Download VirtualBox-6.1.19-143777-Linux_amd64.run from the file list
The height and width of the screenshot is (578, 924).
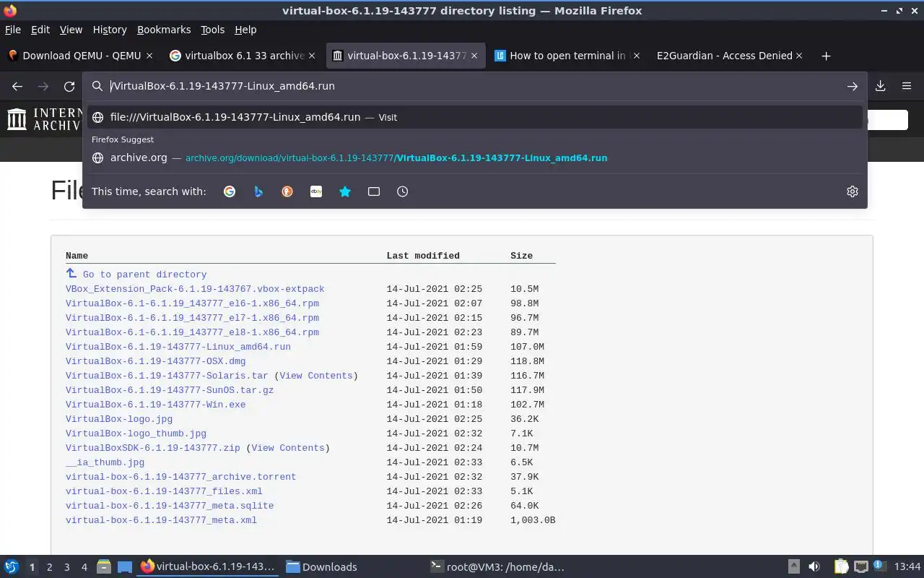point(178,347)
